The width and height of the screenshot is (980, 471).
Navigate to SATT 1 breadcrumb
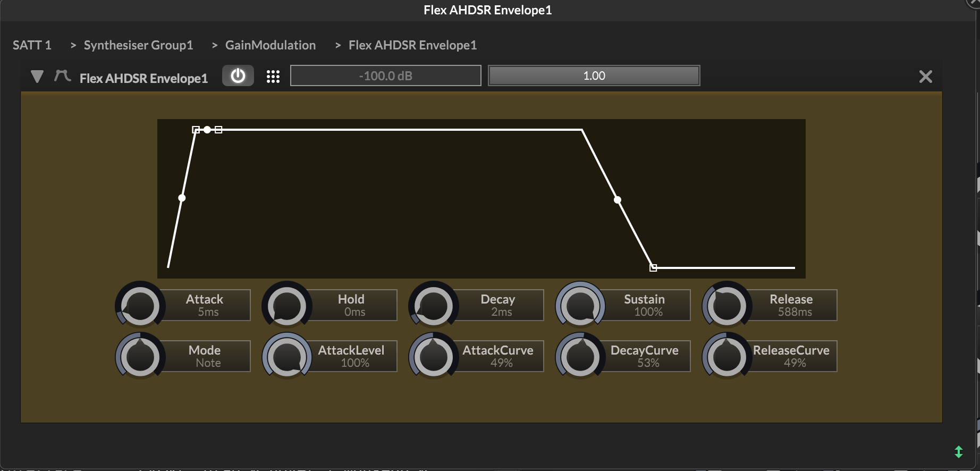(32, 45)
